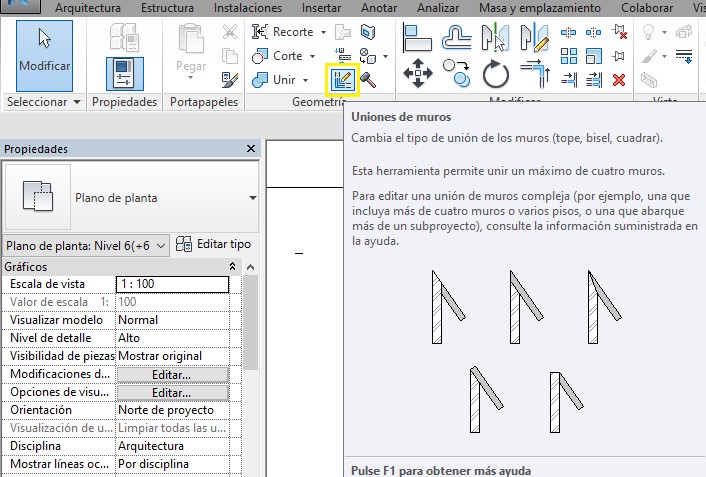Click the Editar tipo button
The height and width of the screenshot is (477, 706).
pos(214,245)
